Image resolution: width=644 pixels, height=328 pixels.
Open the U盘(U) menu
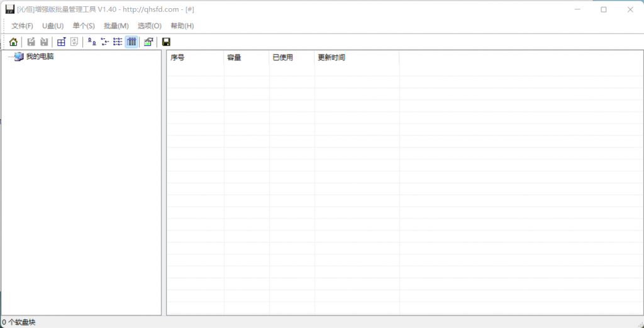(53, 26)
